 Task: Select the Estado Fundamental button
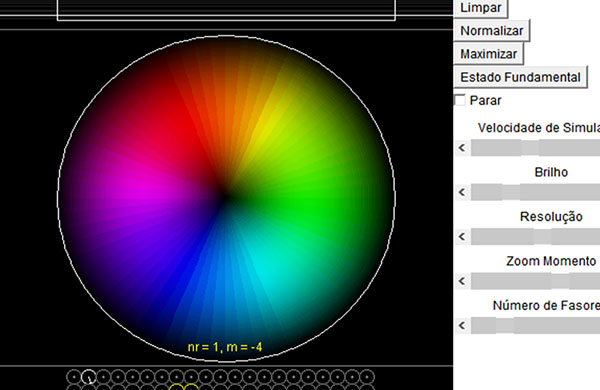click(520, 77)
